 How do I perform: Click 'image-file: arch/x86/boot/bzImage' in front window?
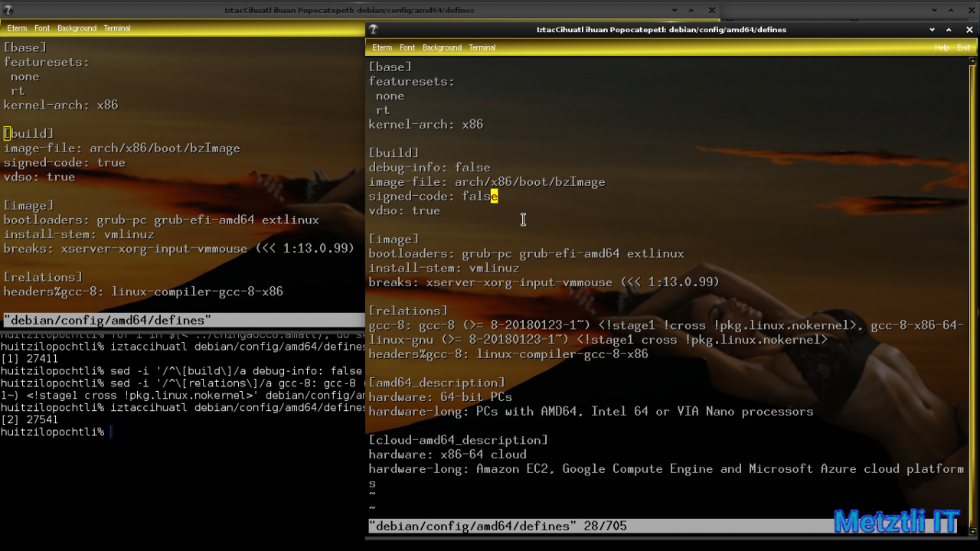tap(487, 182)
